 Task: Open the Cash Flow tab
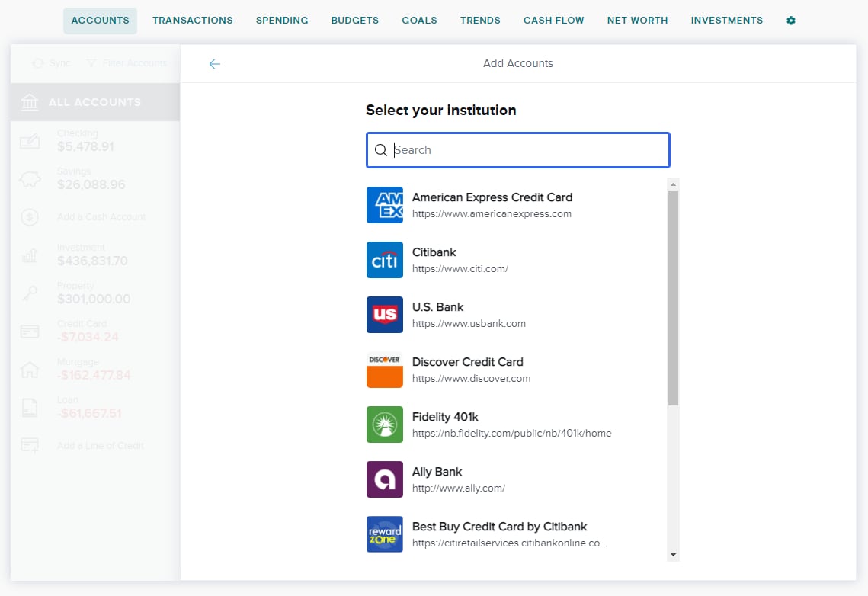tap(553, 21)
